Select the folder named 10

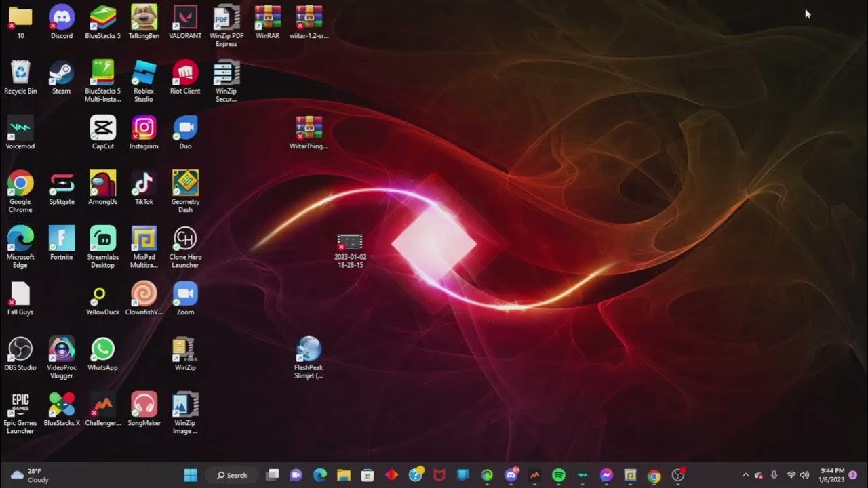(x=20, y=22)
